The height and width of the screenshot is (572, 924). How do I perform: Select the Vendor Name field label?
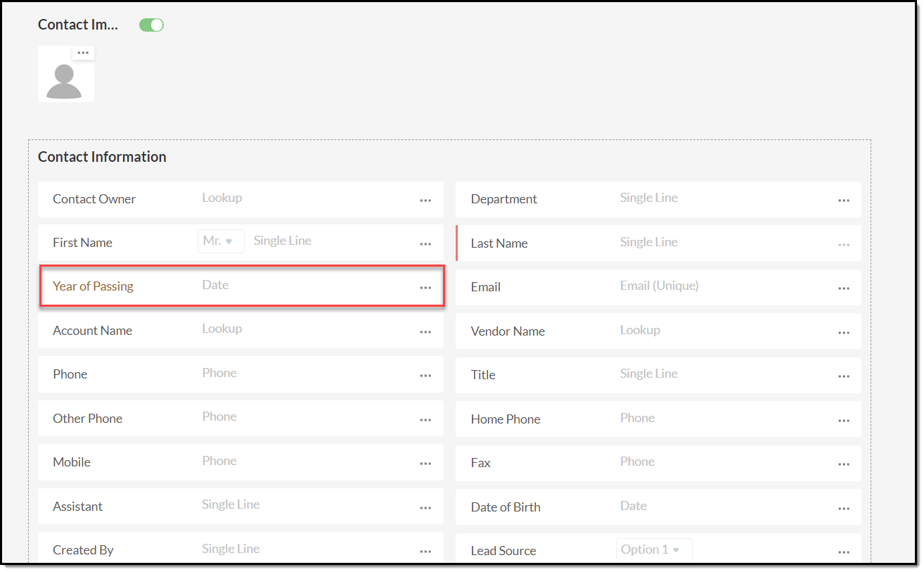508,331
